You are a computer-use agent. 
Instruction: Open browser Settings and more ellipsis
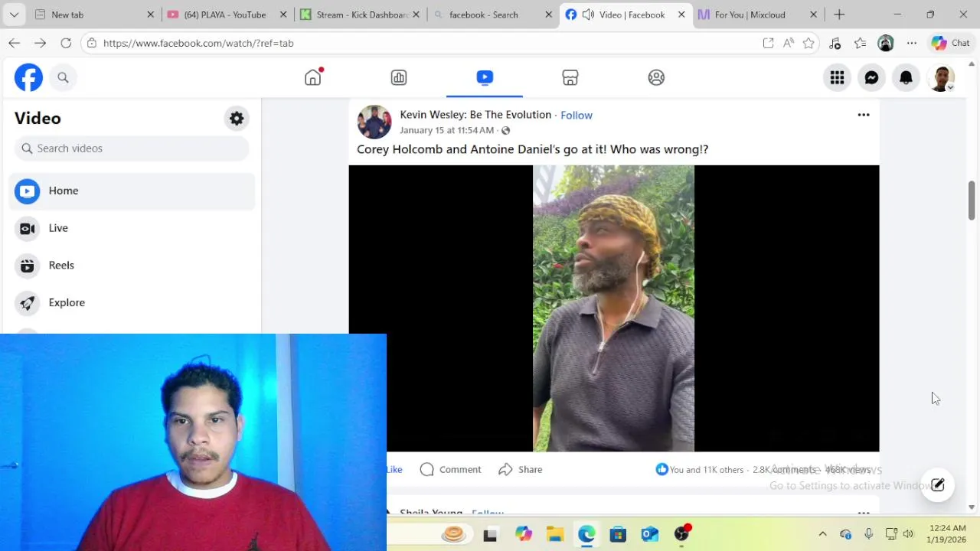912,43
